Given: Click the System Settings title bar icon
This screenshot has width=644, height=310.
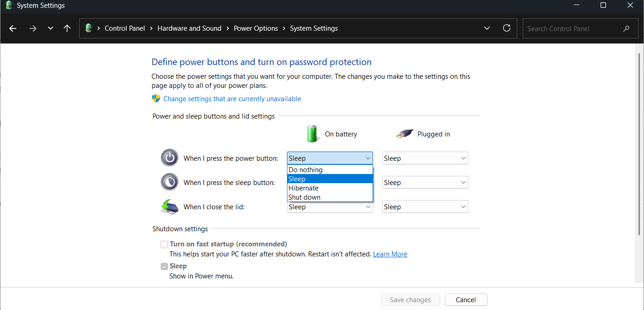Looking at the screenshot, I should point(9,5).
